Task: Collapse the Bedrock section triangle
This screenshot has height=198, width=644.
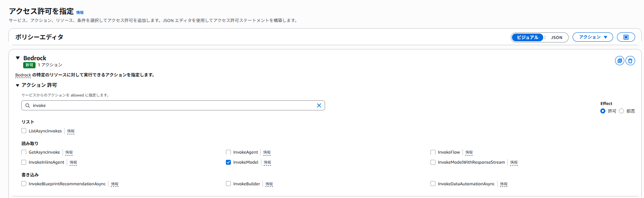Action: 18,58
